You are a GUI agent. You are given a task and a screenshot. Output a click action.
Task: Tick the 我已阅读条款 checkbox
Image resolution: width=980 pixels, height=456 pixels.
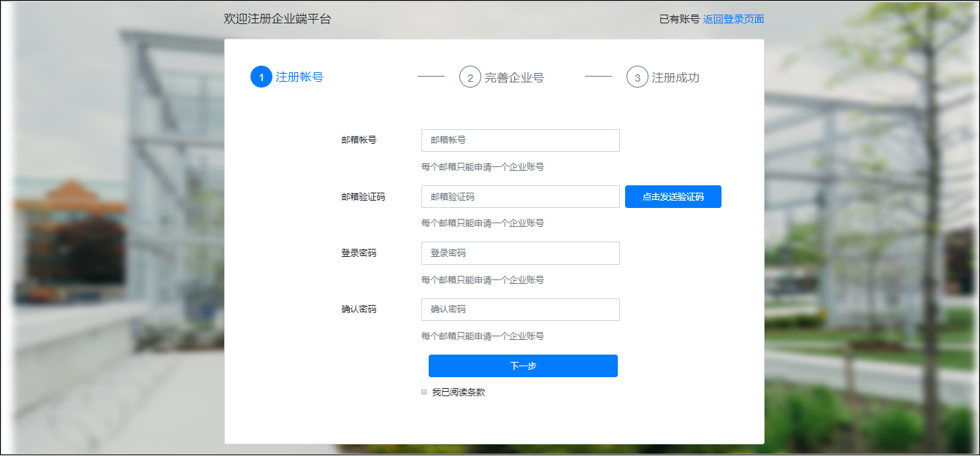424,392
